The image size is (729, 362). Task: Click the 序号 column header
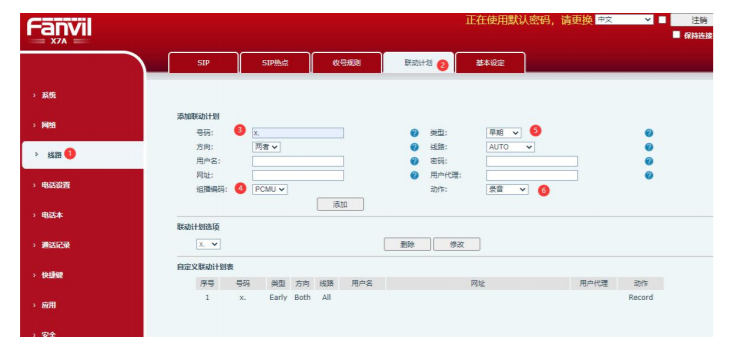[207, 283]
